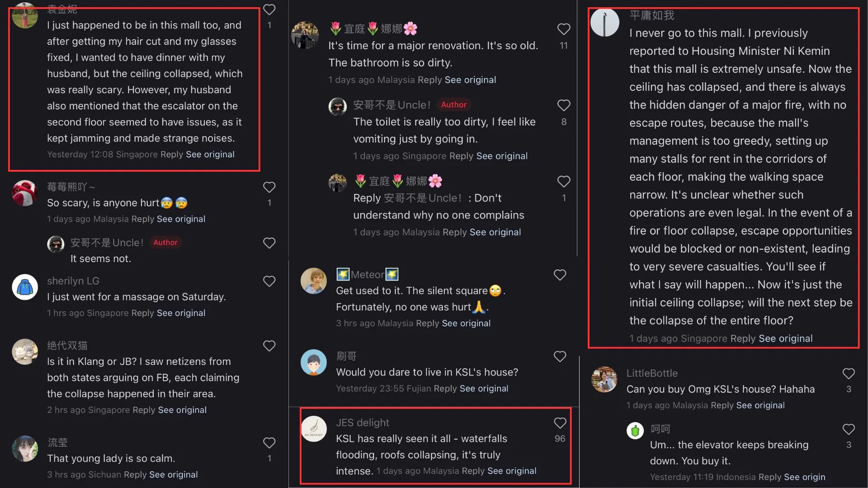Screen dimensions: 868x488
Task: Like the major renovation comment with 11 likes
Action: [563, 29]
